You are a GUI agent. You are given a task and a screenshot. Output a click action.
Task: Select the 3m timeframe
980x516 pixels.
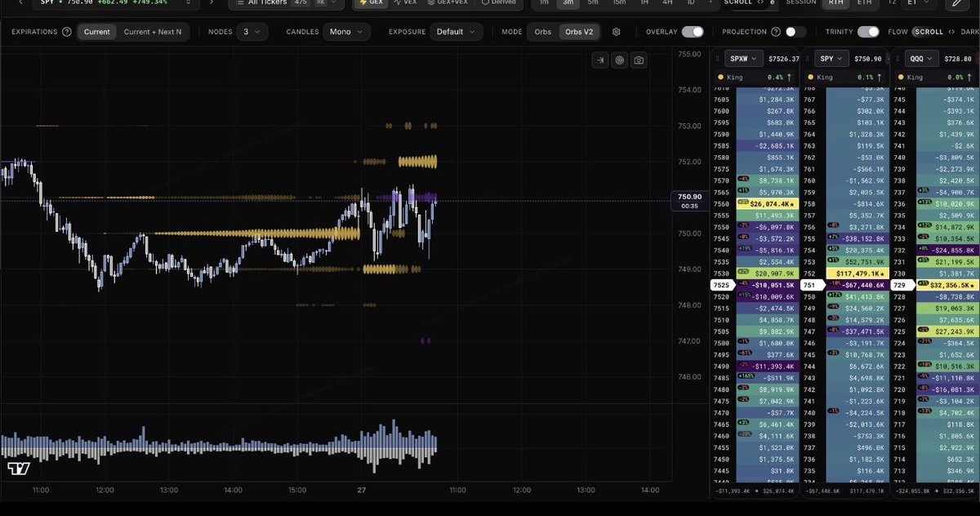point(568,2)
